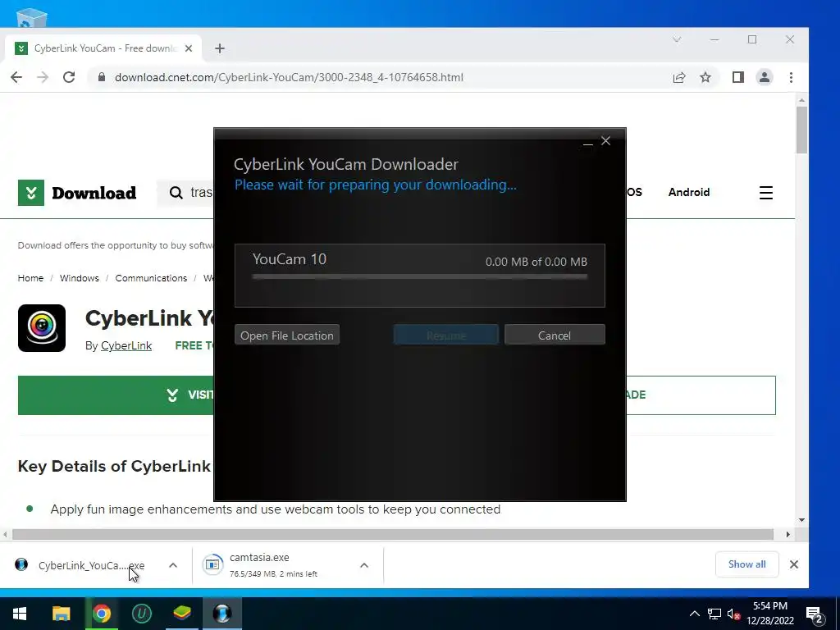Screen dimensions: 840x630
Task: Click the Windows breadcrumb
Action: coord(80,278)
